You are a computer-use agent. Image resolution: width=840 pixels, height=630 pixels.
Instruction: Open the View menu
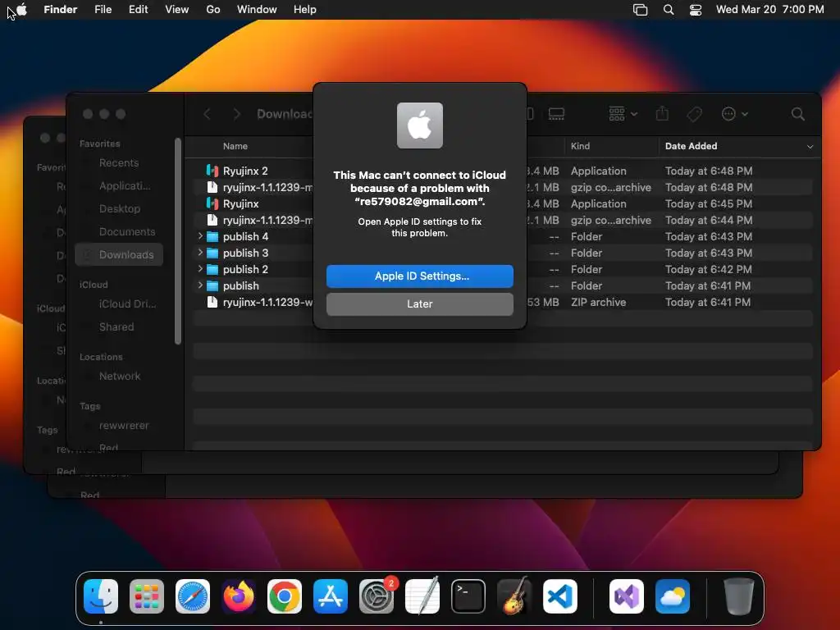[177, 10]
